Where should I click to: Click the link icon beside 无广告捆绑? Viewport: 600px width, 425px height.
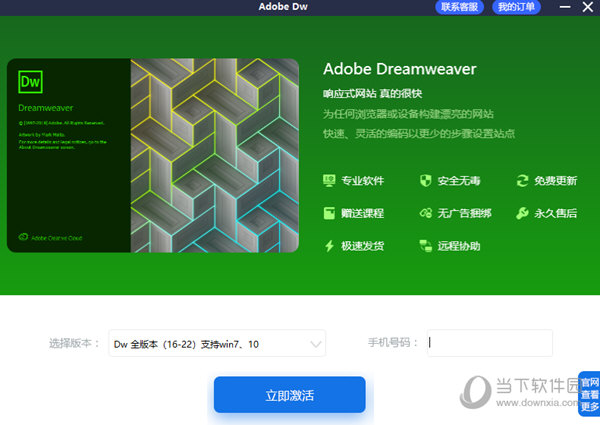coord(425,213)
